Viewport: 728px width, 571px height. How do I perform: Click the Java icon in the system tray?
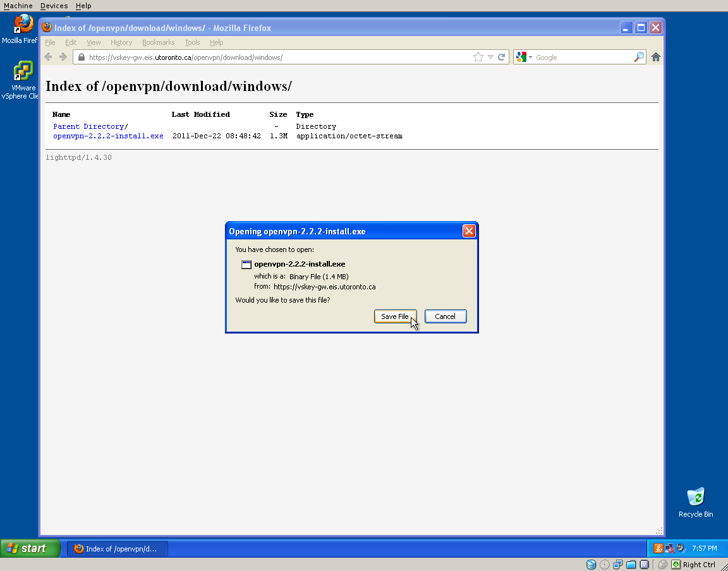[x=658, y=548]
